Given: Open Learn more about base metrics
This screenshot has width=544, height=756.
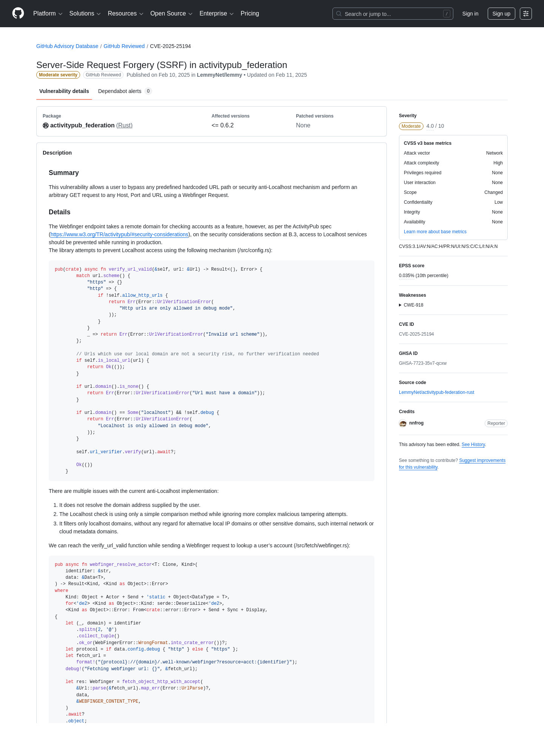Looking at the screenshot, I should click(435, 232).
